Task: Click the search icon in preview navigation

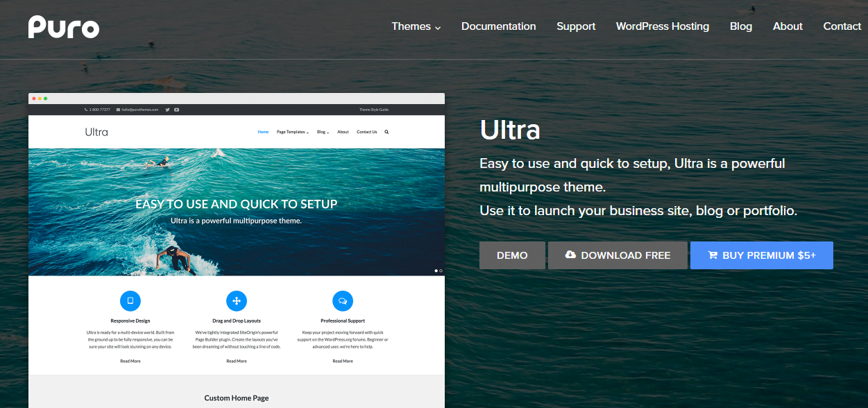Action: click(386, 132)
